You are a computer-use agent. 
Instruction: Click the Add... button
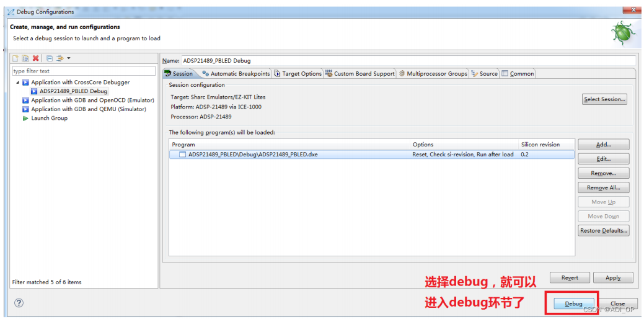point(603,144)
